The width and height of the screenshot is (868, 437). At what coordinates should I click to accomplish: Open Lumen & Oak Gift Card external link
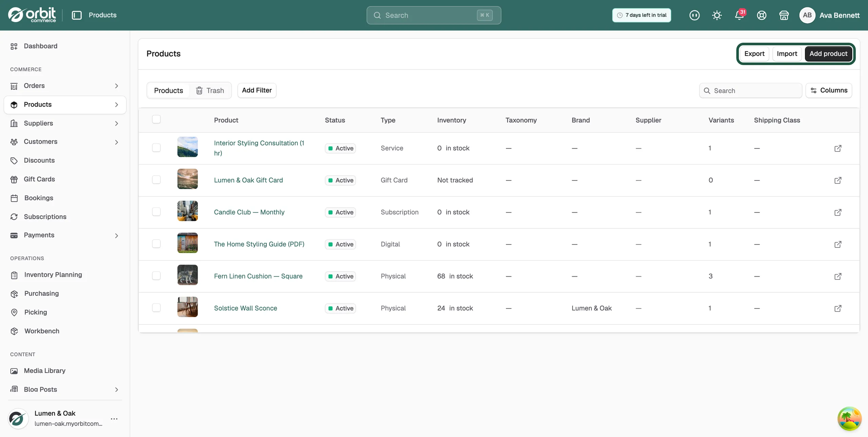pyautogui.click(x=838, y=180)
